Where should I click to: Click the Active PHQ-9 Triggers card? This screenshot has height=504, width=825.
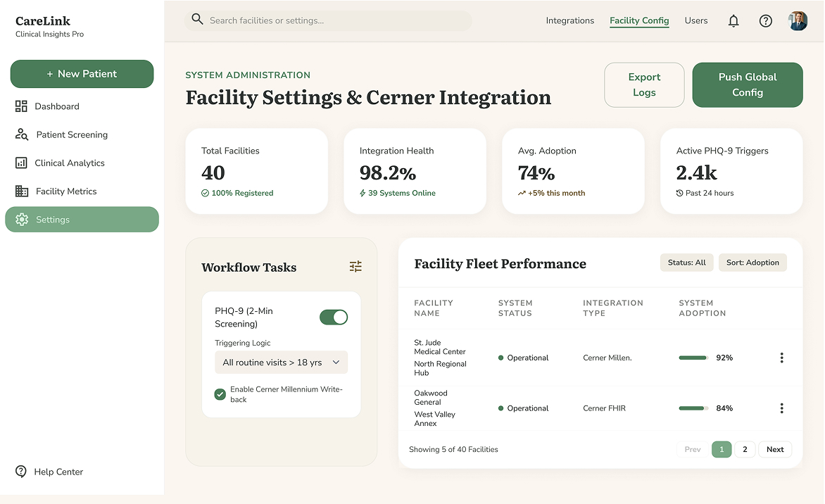pos(732,171)
